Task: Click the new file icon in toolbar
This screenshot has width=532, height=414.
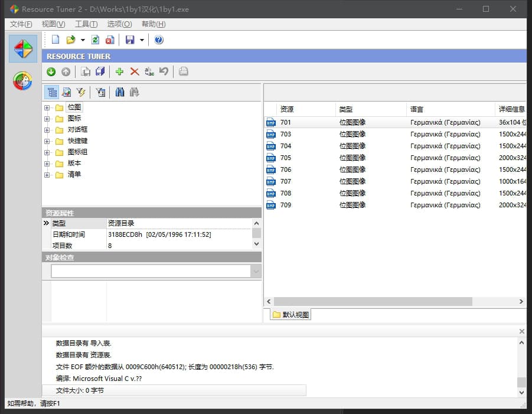Action: [x=56, y=40]
